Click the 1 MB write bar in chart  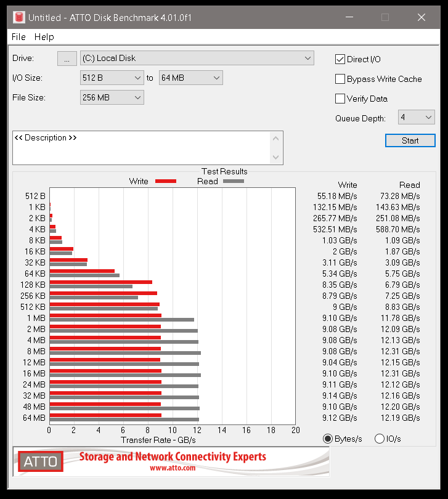(106, 315)
